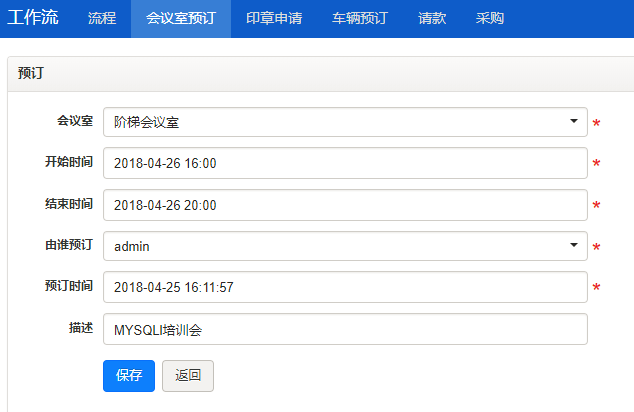The width and height of the screenshot is (634, 412).
Task: Click the 预订 panel header text
Action: [x=30, y=73]
